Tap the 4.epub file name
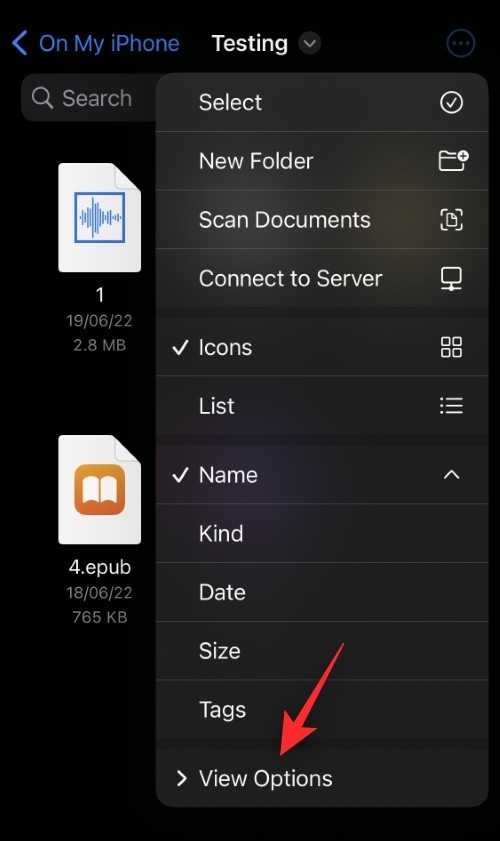This screenshot has width=500, height=841. pos(100,567)
